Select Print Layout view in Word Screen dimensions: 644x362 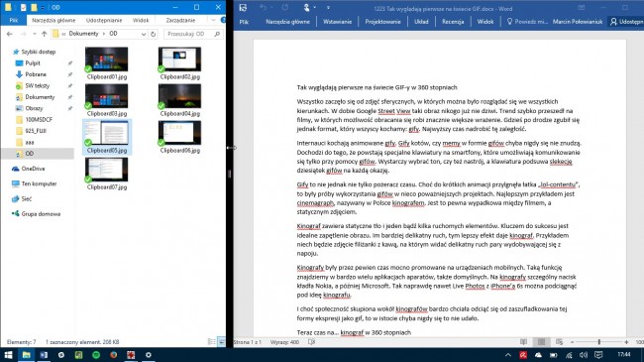click(541, 342)
